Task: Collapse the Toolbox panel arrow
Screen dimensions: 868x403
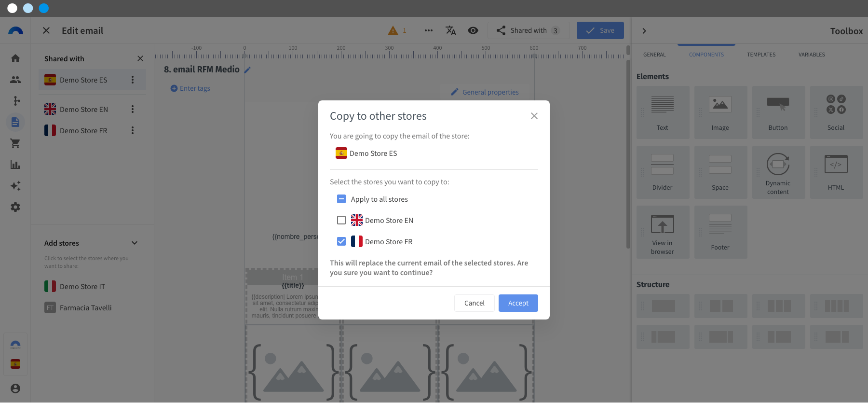Action: pyautogui.click(x=644, y=31)
